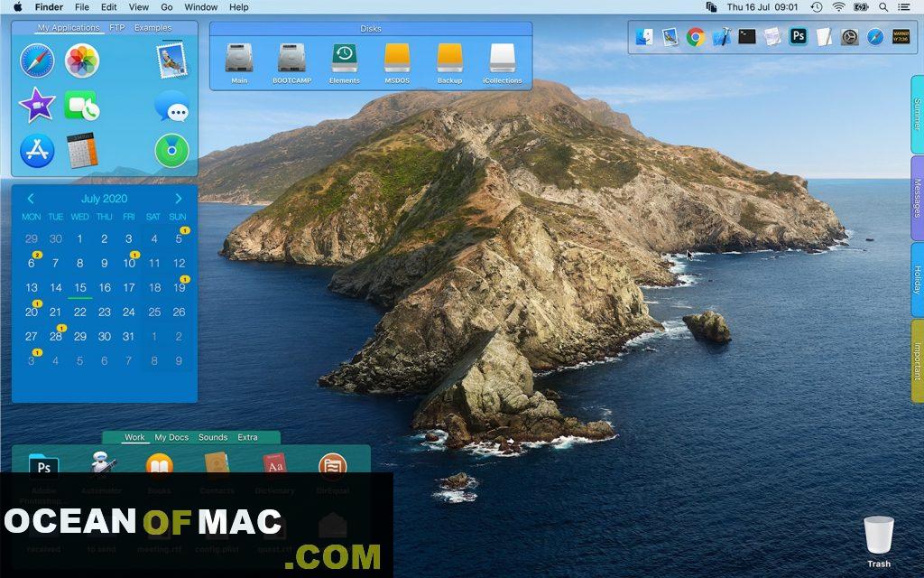Switch to the My Docs tab

171,438
